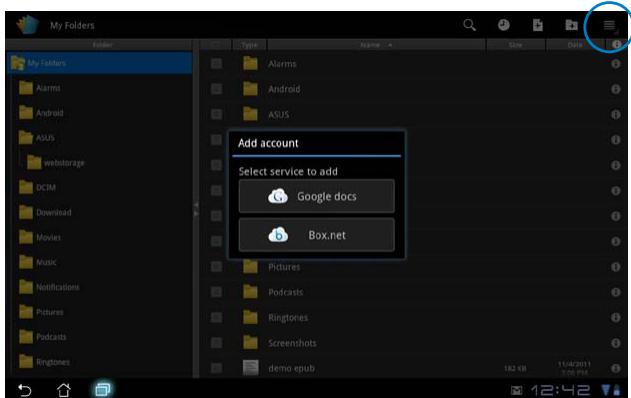Show info for the ASUS row
Viewport: 631px width, 398px height.
(x=616, y=114)
